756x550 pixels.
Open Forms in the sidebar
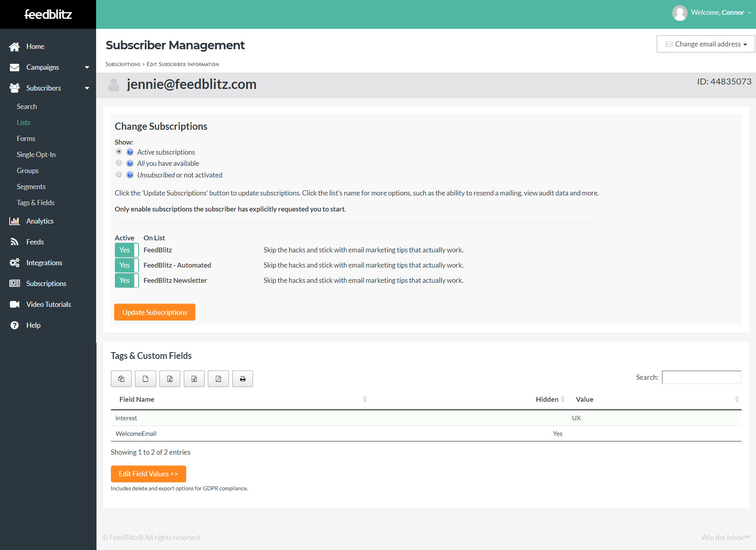[26, 139]
